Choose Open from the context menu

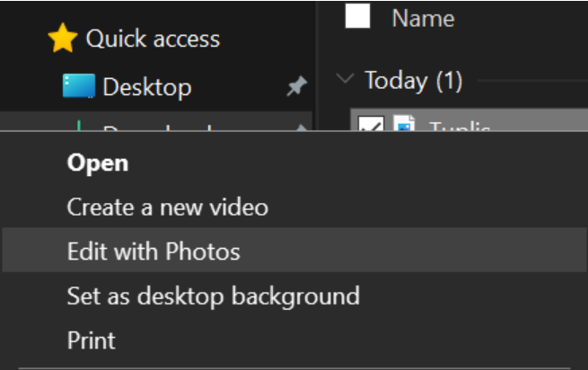coord(98,163)
